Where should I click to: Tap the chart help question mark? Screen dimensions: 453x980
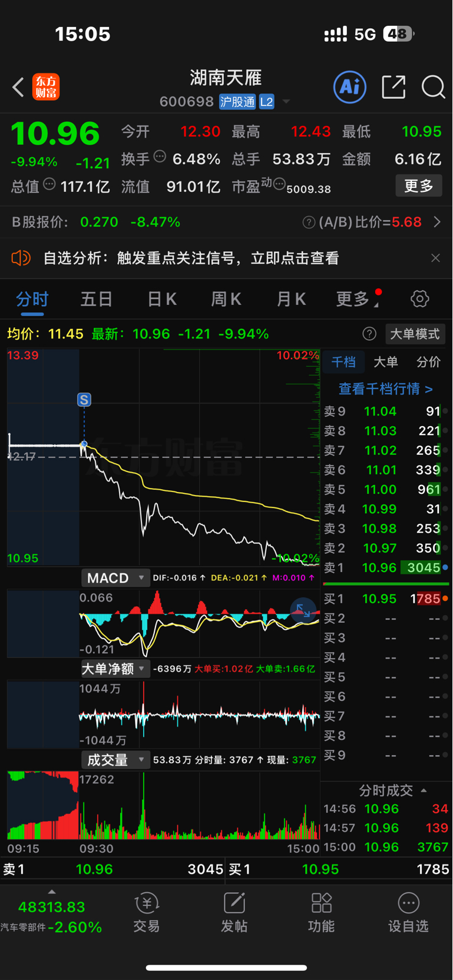(369, 334)
